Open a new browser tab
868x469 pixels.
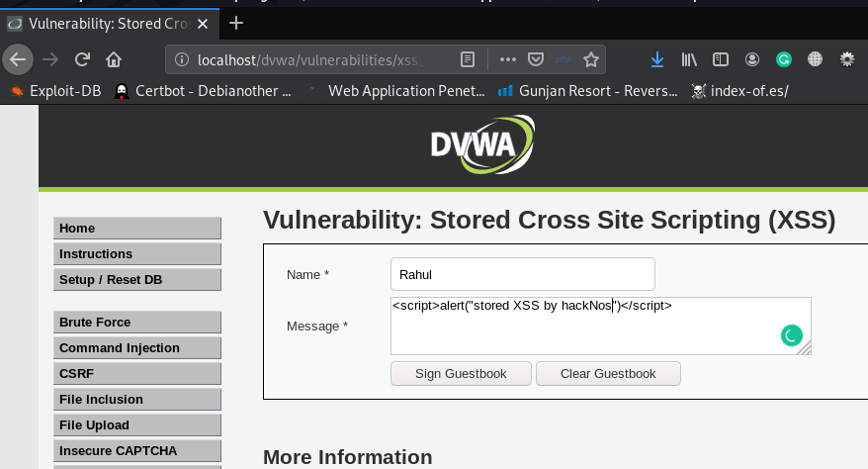(x=236, y=23)
